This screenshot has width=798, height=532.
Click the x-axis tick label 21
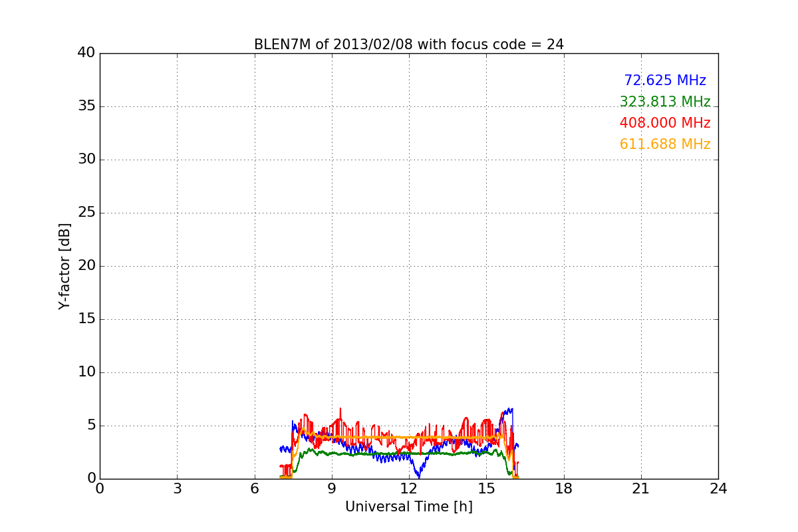(641, 488)
